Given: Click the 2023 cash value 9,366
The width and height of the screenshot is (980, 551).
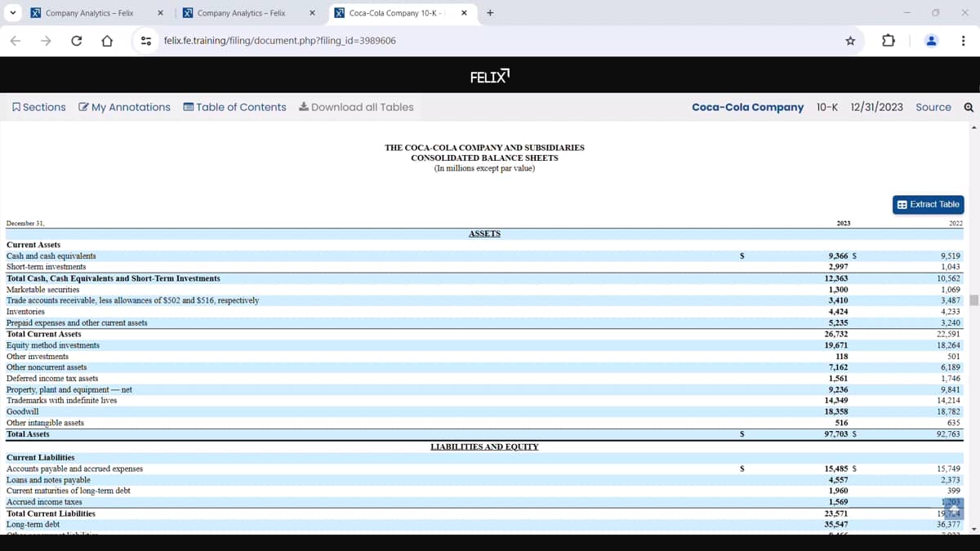Looking at the screenshot, I should [x=838, y=256].
